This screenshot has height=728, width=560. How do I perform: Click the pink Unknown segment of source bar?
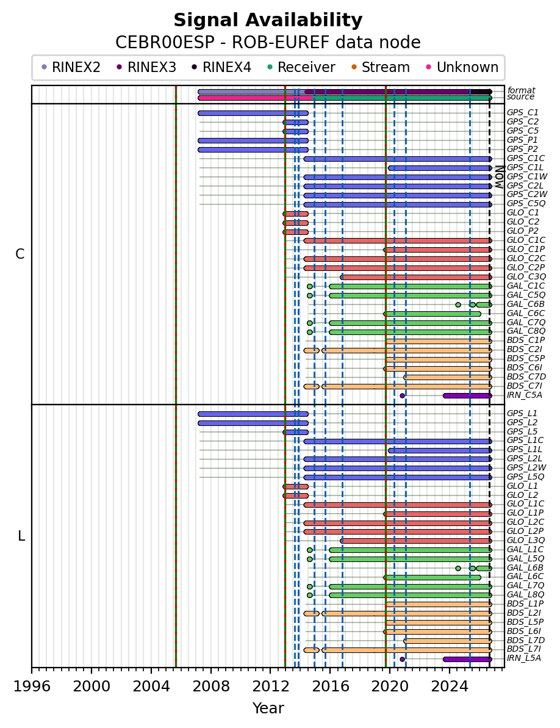click(255, 98)
